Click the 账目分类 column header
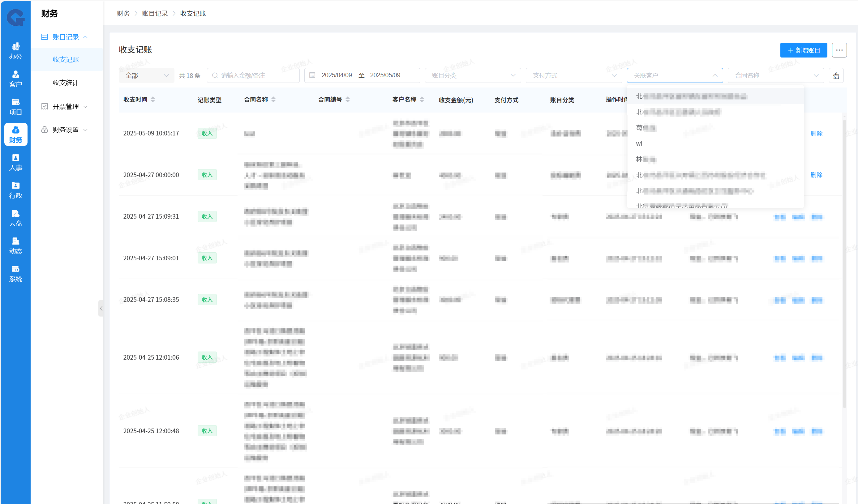 tap(562, 100)
